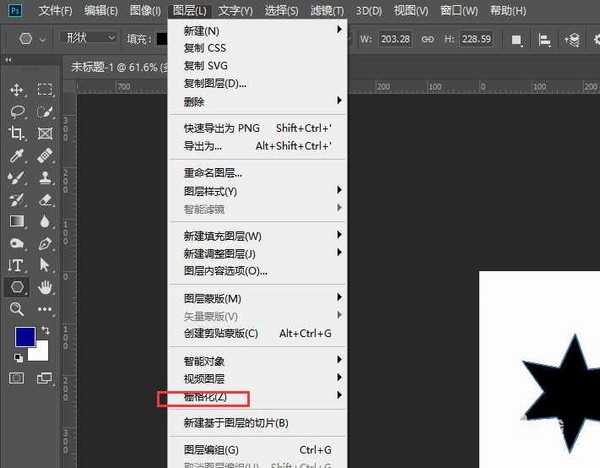Screen dimensions: 600x468
Task: Choose 复制图层(D)... from the menu
Action: click(x=215, y=83)
